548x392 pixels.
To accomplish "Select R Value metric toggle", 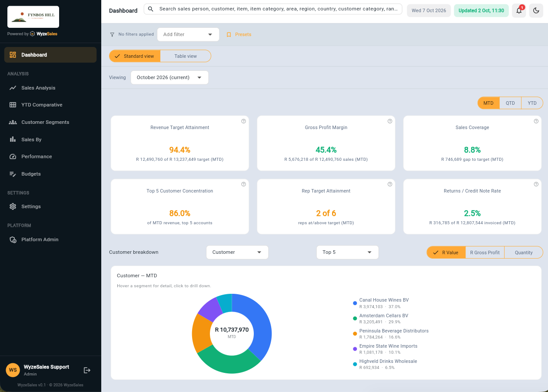I will click(x=446, y=252).
